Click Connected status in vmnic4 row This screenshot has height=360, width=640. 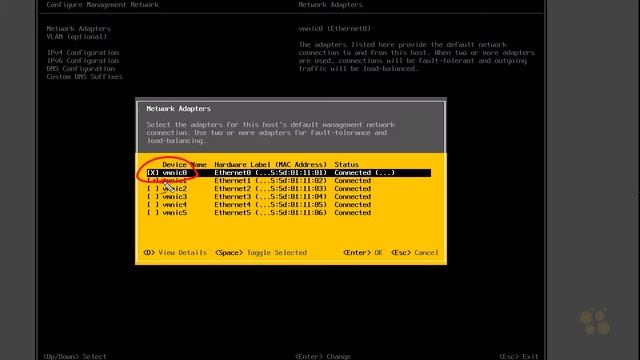pyautogui.click(x=353, y=204)
